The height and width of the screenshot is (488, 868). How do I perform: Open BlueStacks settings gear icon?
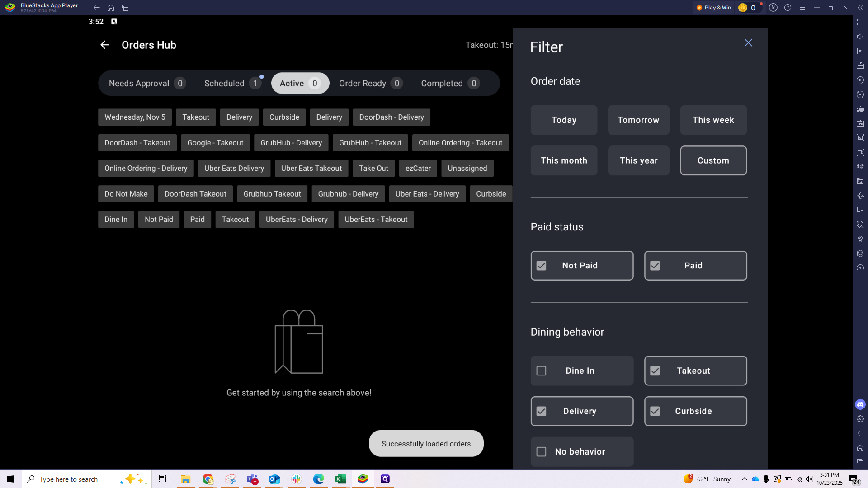point(860,419)
